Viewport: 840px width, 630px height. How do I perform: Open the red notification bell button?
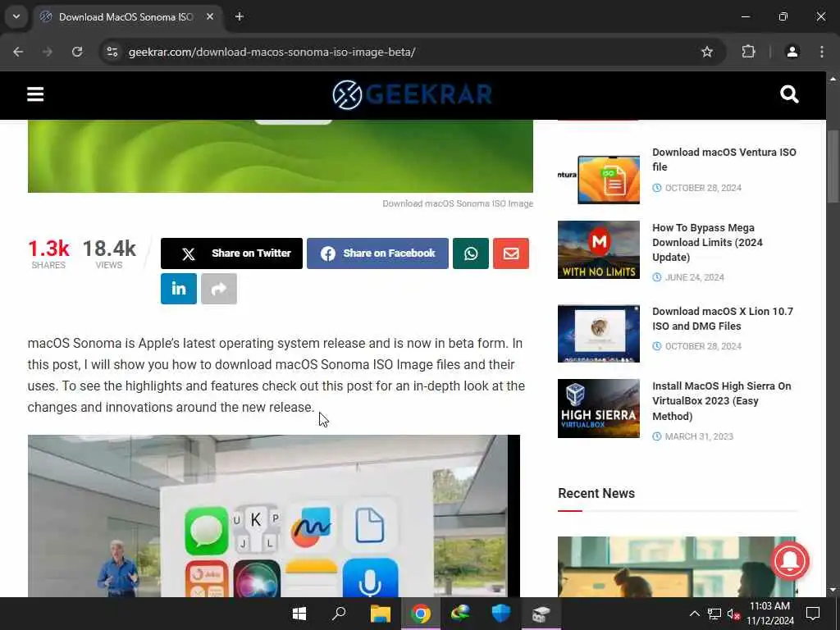(x=790, y=561)
